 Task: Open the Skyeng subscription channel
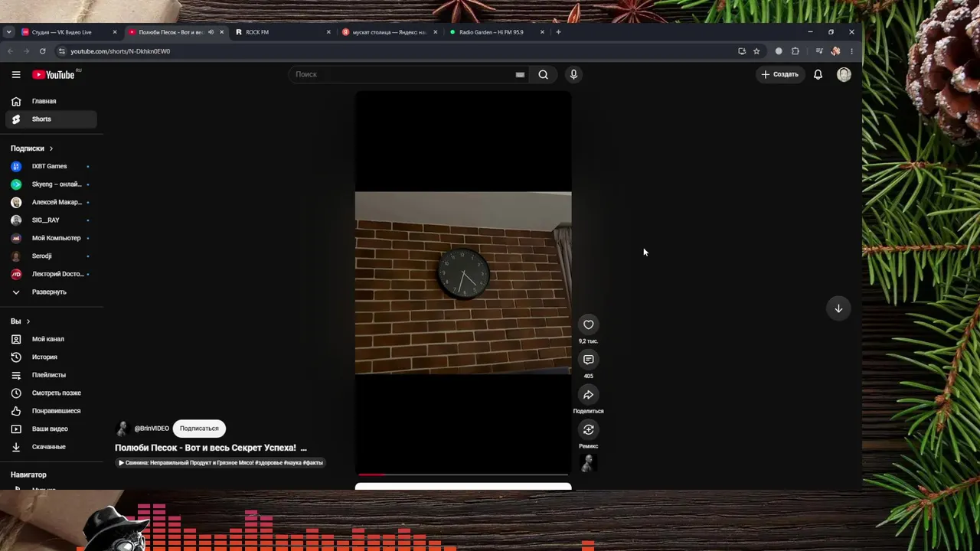click(x=51, y=184)
